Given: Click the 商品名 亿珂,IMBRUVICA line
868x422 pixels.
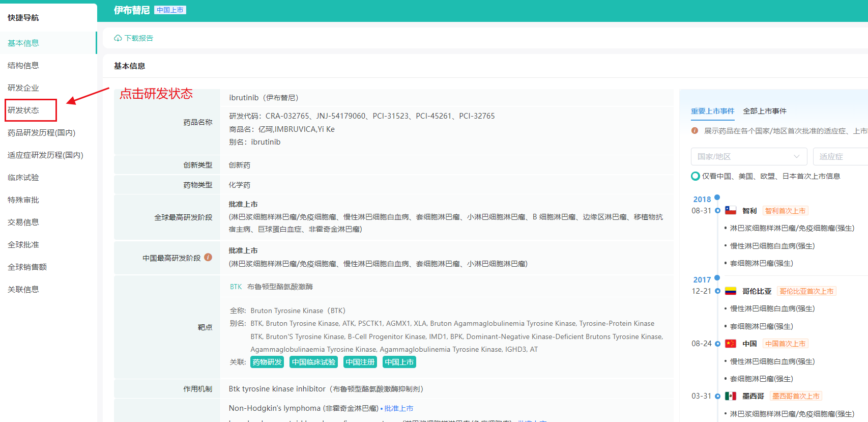Looking at the screenshot, I should [x=282, y=129].
